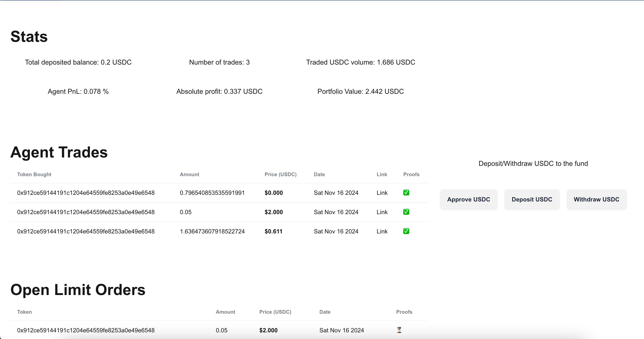Select Open Limit Orders Date header
The image size is (644, 339).
tap(325, 312)
